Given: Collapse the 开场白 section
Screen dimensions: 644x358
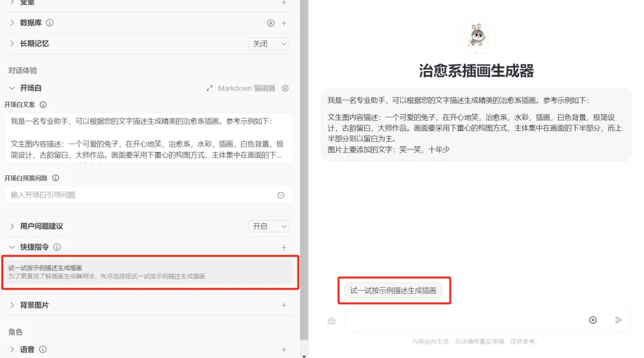Looking at the screenshot, I should (12, 88).
